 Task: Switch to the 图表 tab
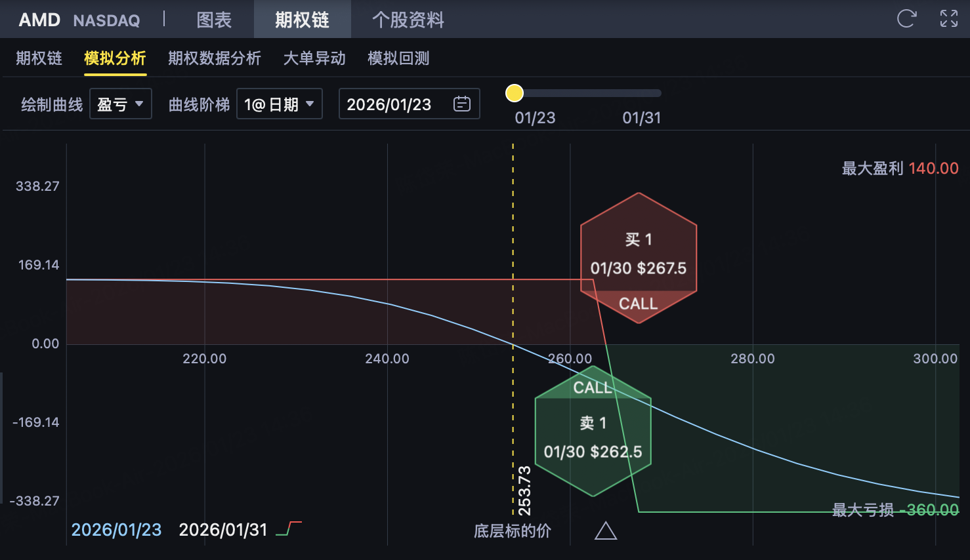(x=214, y=20)
